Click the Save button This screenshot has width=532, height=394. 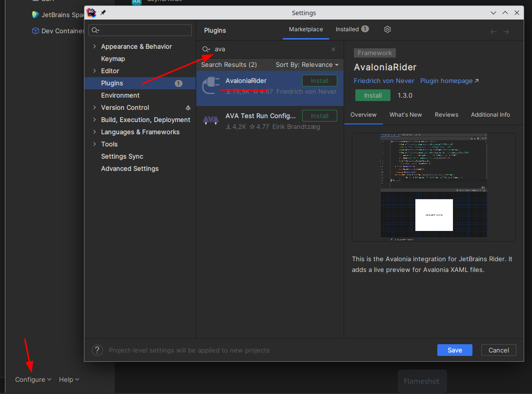click(x=454, y=350)
